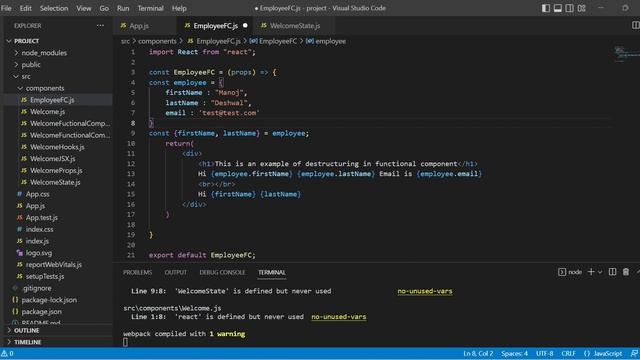
Task: Switch to the WelcomeState.js editor tab
Action: (295, 25)
